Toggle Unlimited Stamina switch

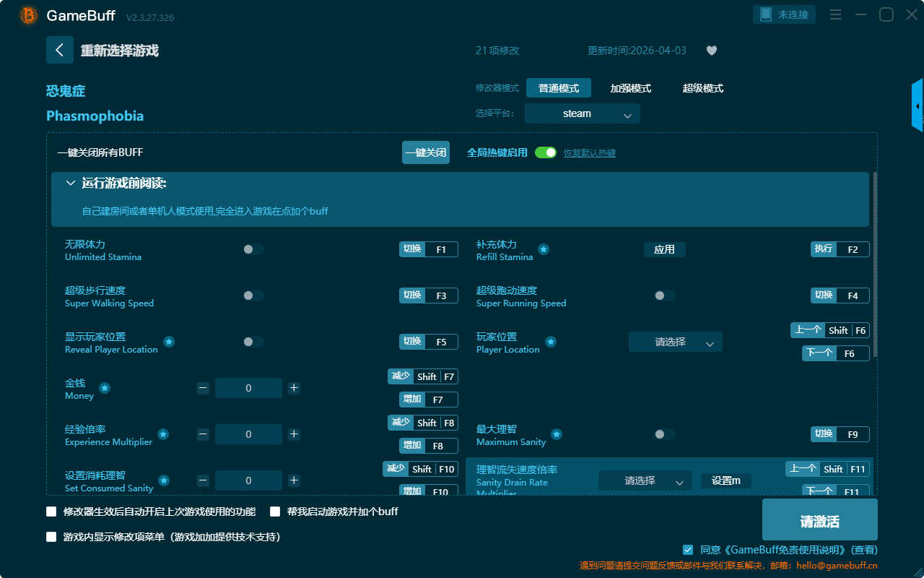[253, 249]
